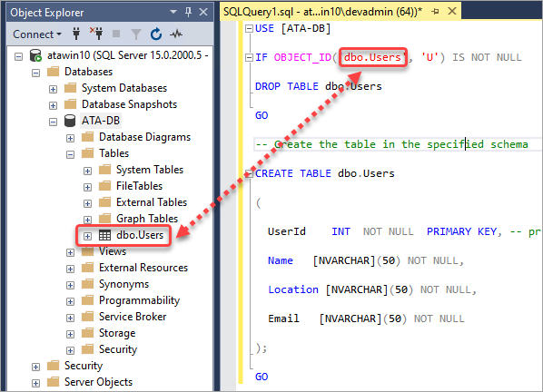The image size is (543, 392).
Task: Collapse the Tables folder
Action: coord(70,154)
